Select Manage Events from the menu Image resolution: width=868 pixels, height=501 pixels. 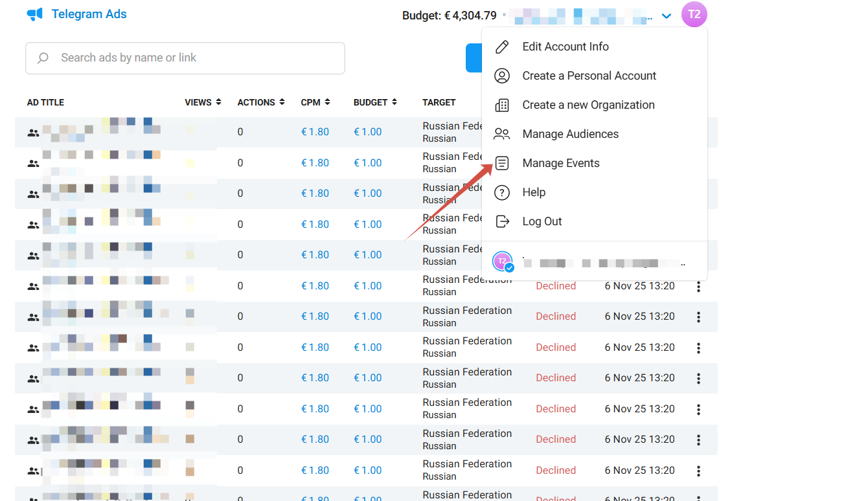point(561,163)
